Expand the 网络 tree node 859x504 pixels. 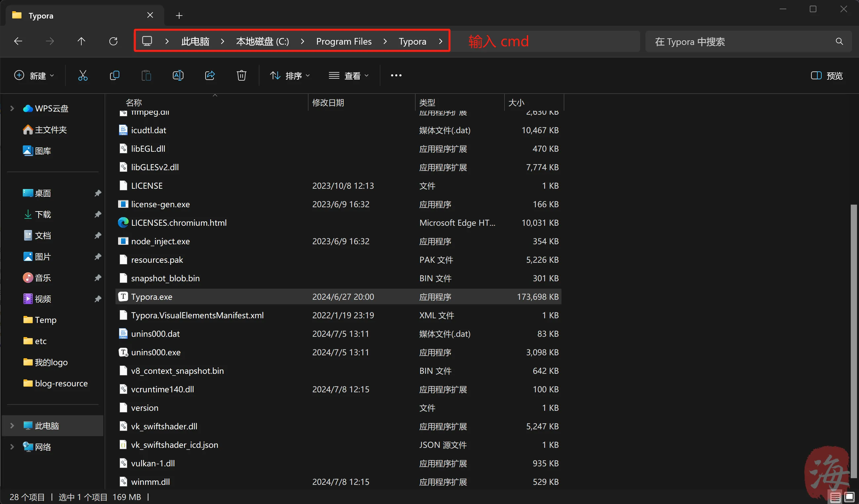(x=12, y=447)
